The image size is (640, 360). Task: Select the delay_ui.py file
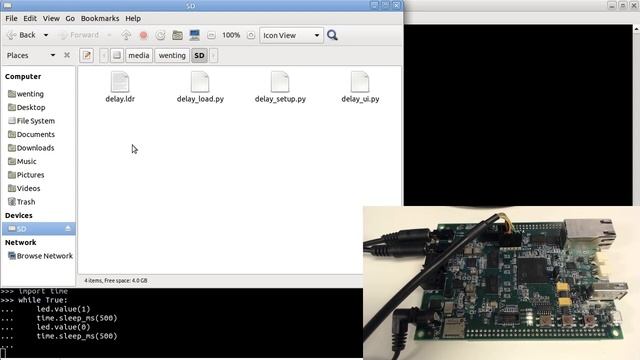click(360, 87)
